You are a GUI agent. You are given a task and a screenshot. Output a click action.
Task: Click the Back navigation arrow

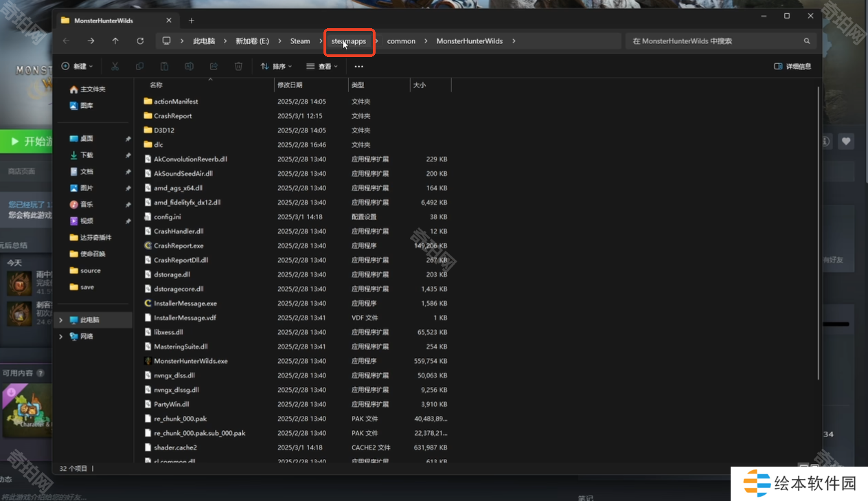pyautogui.click(x=66, y=41)
